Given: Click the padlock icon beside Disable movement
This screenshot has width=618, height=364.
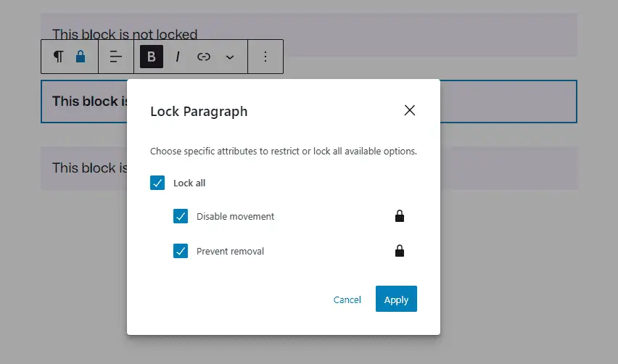Looking at the screenshot, I should 399,216.
